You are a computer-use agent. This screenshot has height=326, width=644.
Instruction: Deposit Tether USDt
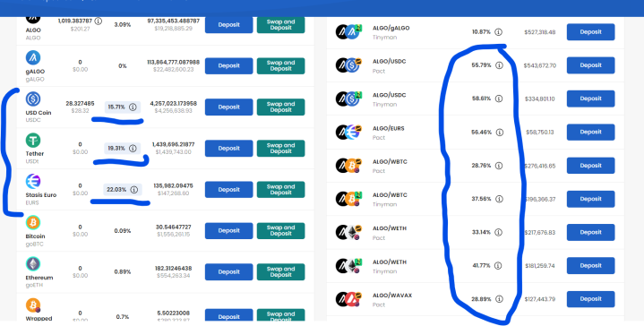[x=228, y=148]
